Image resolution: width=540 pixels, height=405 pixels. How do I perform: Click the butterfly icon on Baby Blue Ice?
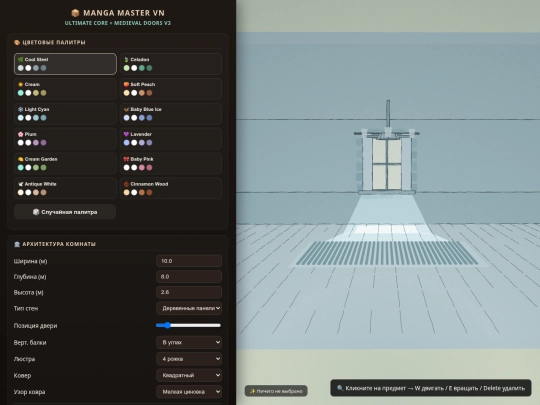tap(126, 109)
